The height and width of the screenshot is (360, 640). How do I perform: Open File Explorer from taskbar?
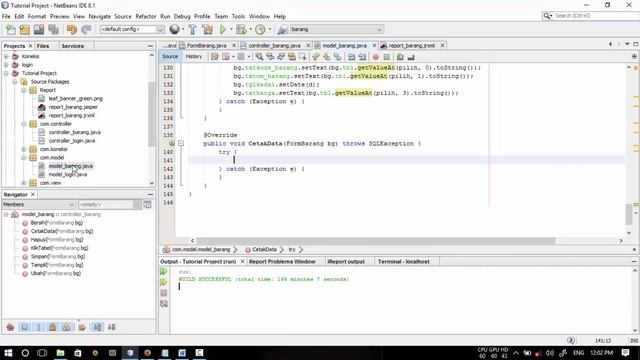pyautogui.click(x=60, y=353)
